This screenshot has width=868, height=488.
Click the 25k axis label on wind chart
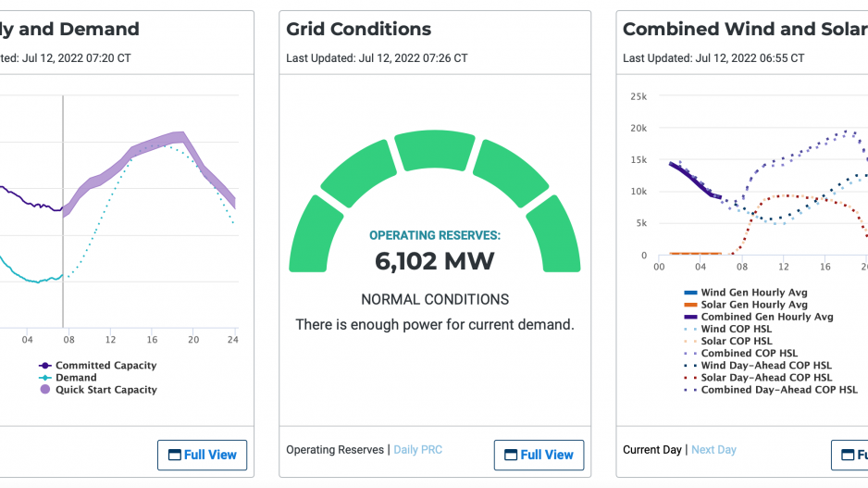[639, 96]
